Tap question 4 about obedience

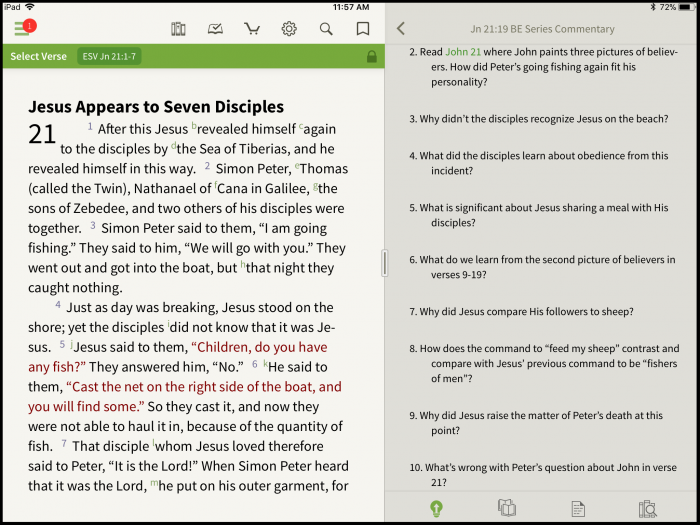pyautogui.click(x=539, y=163)
